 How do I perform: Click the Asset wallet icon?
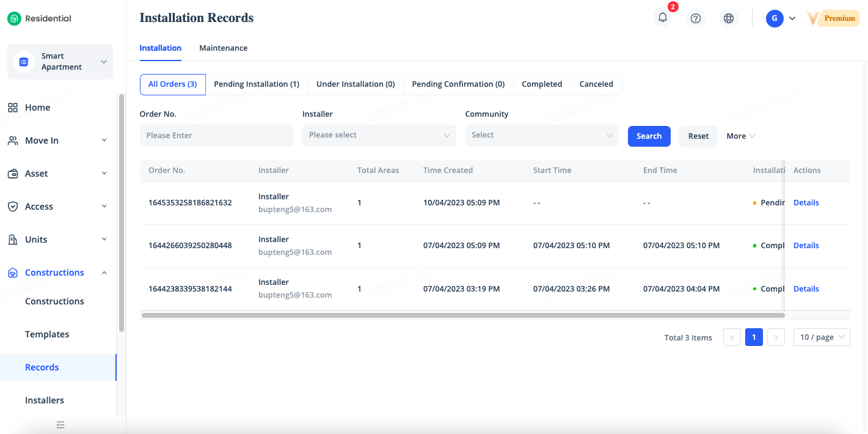coord(13,174)
